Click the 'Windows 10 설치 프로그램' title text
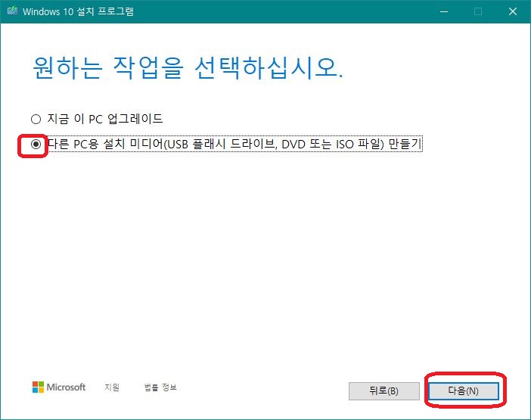Screen dimensions: 531x420 tap(78, 11)
